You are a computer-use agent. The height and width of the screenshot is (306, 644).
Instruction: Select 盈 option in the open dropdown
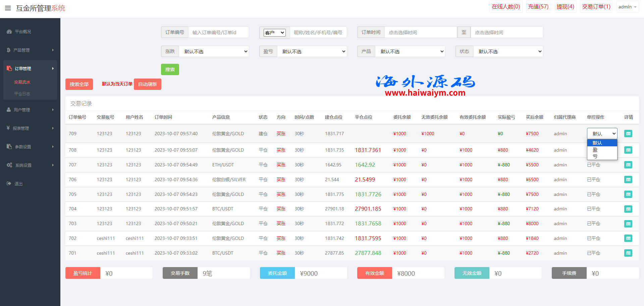[595, 150]
